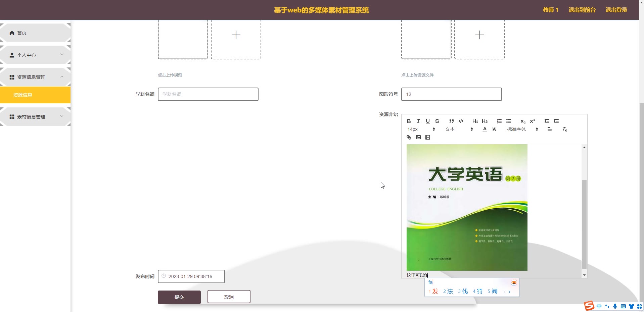Select the 资源信息 submenu item

tap(35, 95)
